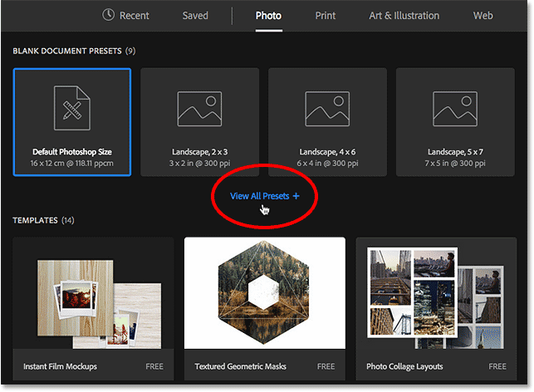
Task: Switch to the Web tab
Action: click(483, 16)
